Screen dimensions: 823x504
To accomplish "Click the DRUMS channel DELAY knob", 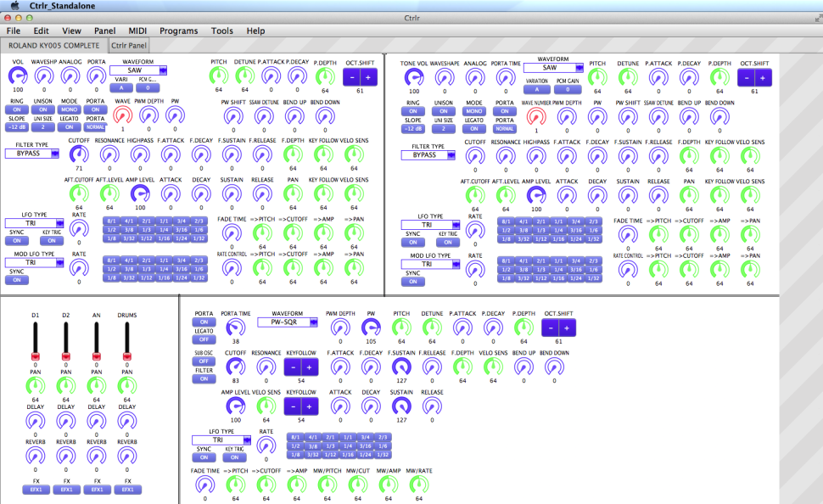I will point(127,421).
